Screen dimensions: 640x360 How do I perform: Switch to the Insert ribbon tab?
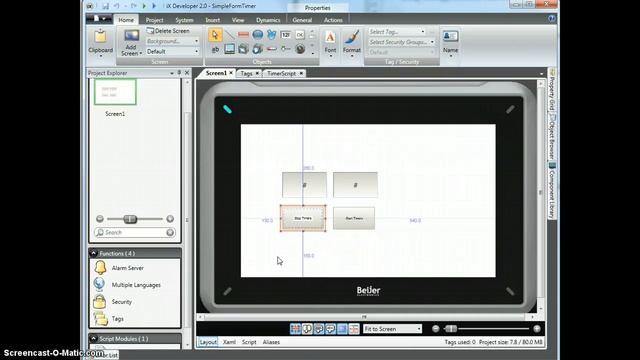coord(213,20)
